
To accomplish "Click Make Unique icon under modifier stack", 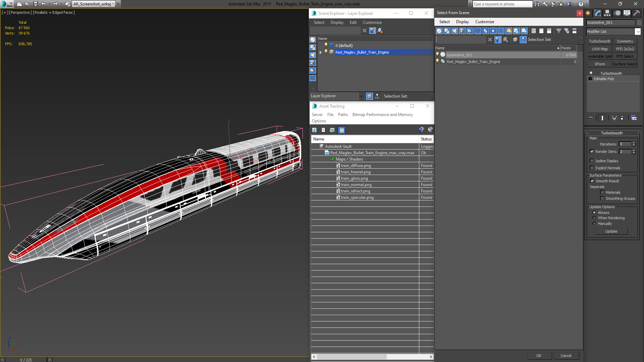I will coord(614,118).
